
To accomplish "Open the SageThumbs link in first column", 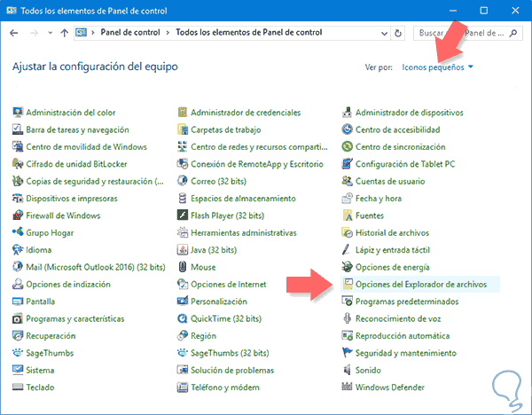I will [50, 353].
